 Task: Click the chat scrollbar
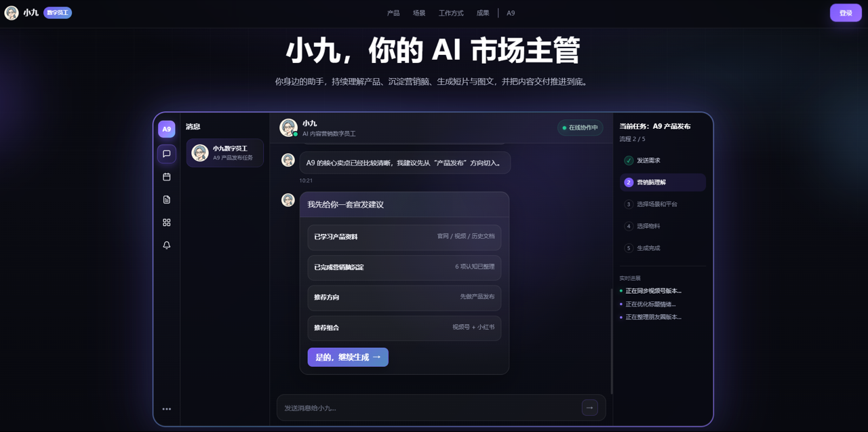pyautogui.click(x=612, y=340)
